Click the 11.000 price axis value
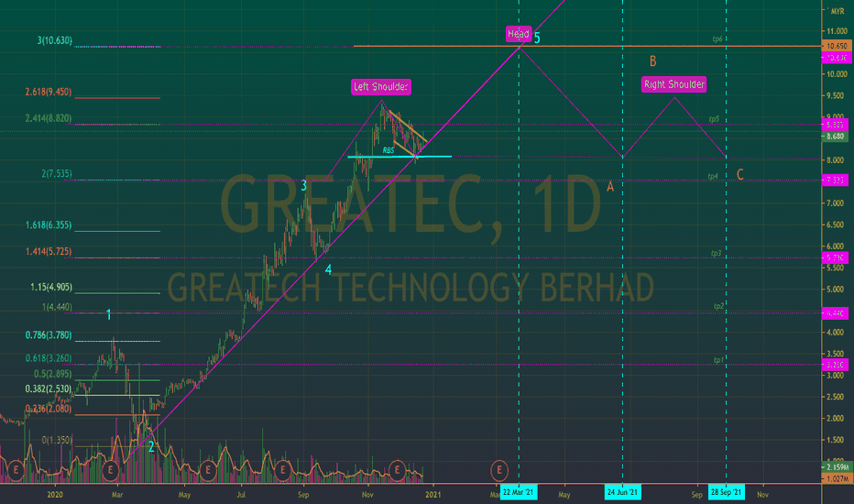 click(837, 31)
